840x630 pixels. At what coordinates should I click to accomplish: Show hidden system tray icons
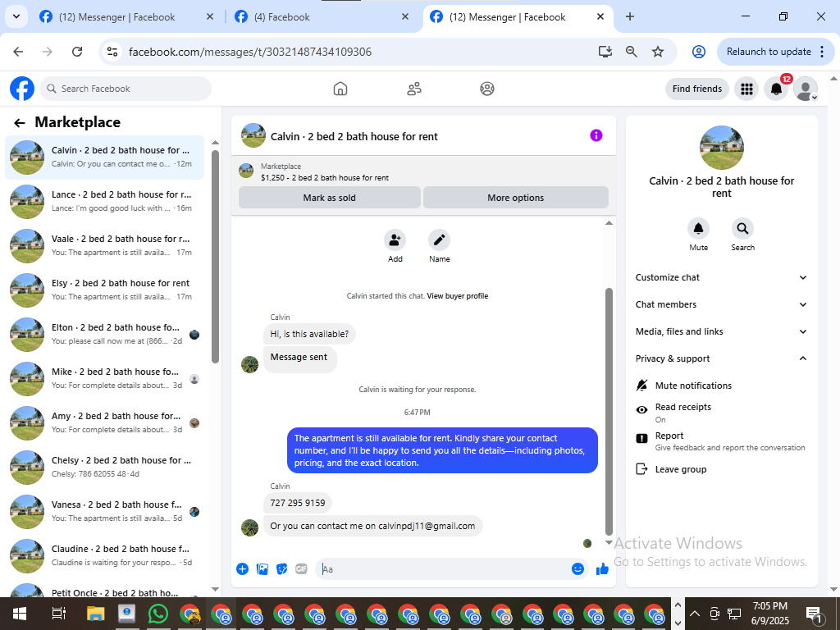(694, 614)
